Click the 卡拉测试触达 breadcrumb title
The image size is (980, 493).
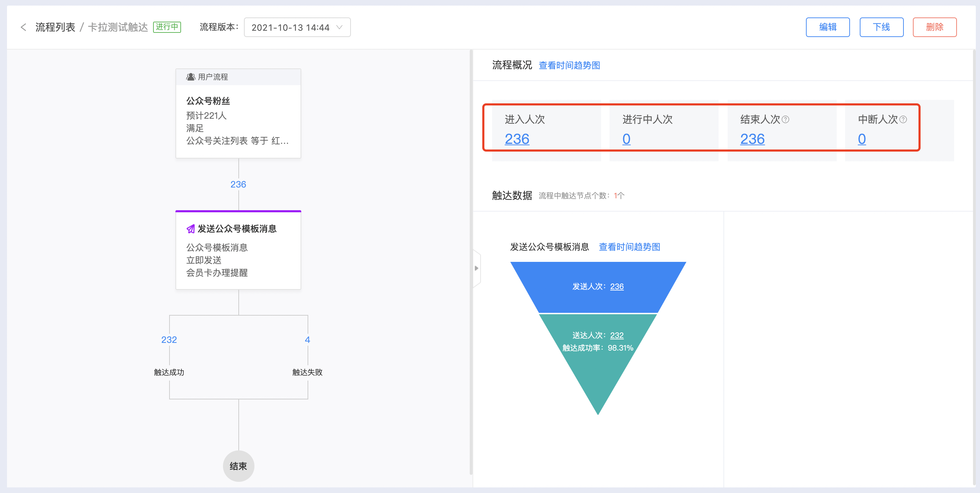118,27
